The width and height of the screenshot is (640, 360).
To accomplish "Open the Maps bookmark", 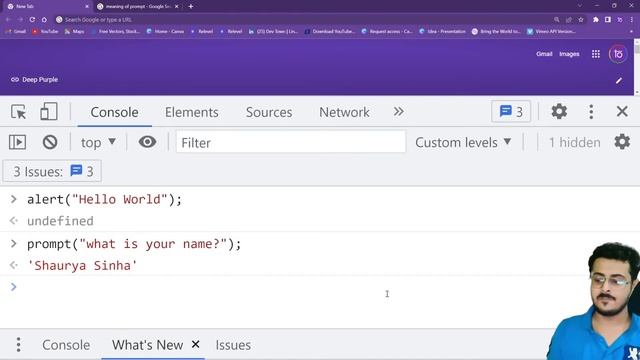I will [75, 31].
